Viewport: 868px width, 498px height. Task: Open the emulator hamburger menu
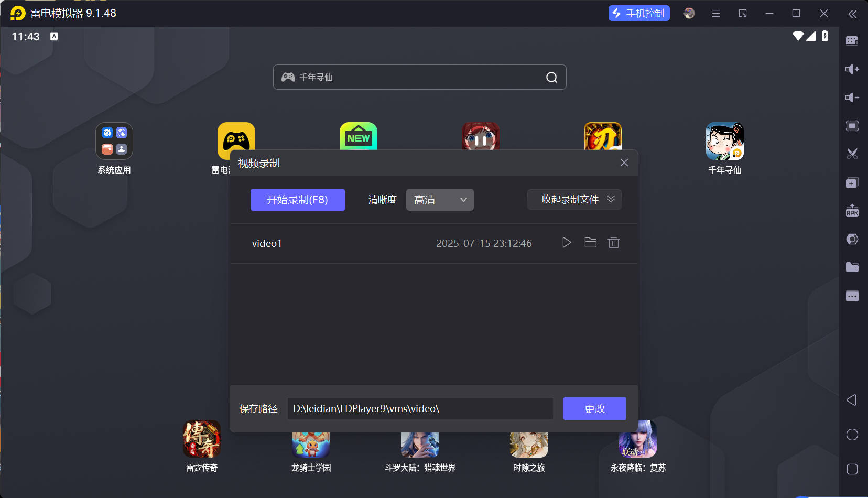(x=716, y=13)
